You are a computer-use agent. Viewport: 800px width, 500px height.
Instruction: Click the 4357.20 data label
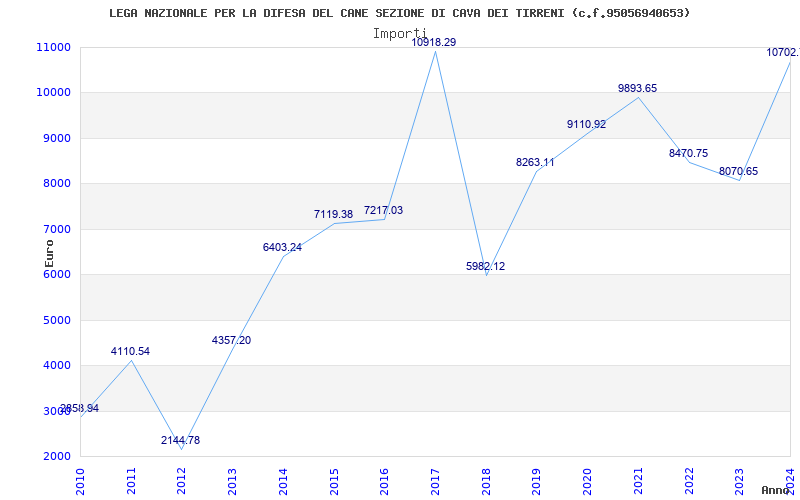tap(232, 340)
